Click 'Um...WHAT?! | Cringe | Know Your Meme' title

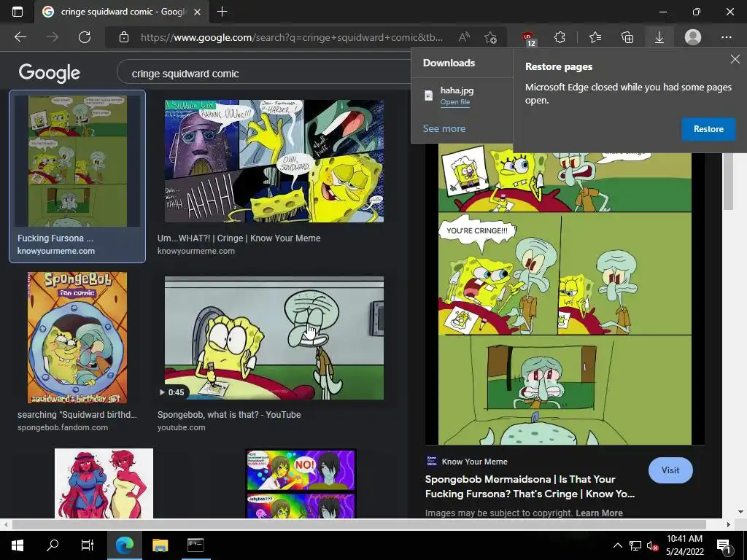(x=239, y=238)
